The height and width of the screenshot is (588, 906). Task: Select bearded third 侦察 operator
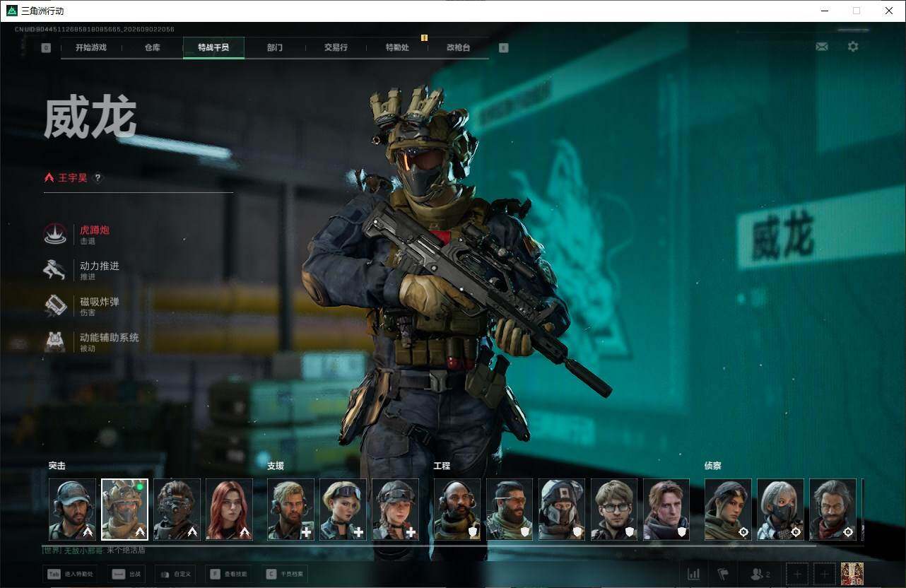[x=833, y=510]
